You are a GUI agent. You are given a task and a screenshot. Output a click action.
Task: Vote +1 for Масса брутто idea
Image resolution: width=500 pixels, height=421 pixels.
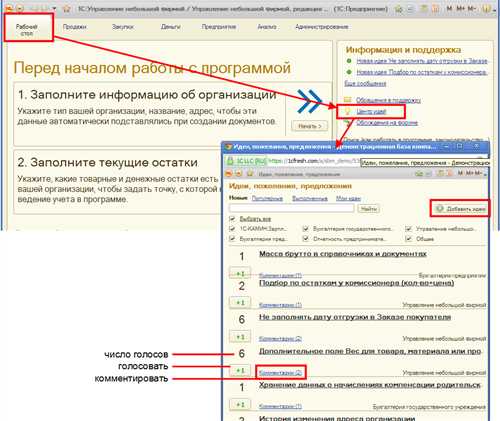click(x=240, y=273)
